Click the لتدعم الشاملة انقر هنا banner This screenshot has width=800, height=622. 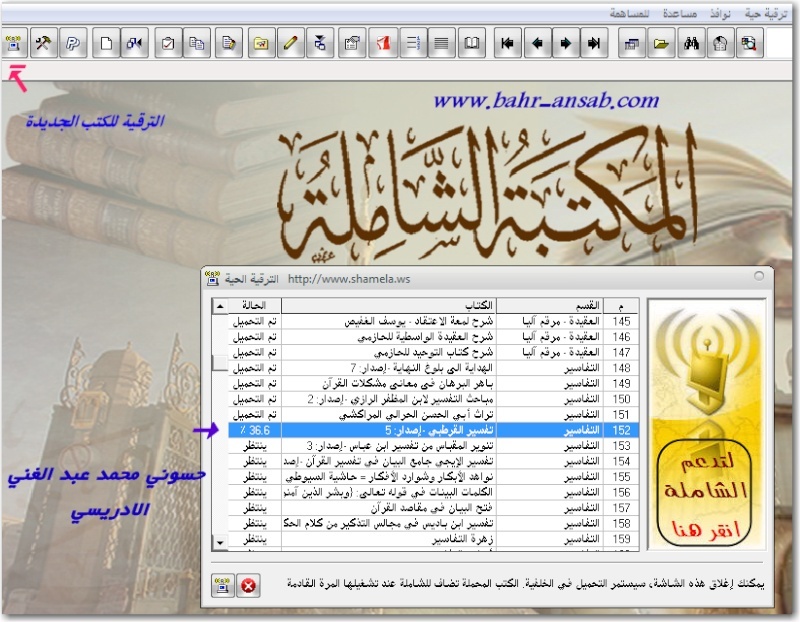pyautogui.click(x=707, y=425)
